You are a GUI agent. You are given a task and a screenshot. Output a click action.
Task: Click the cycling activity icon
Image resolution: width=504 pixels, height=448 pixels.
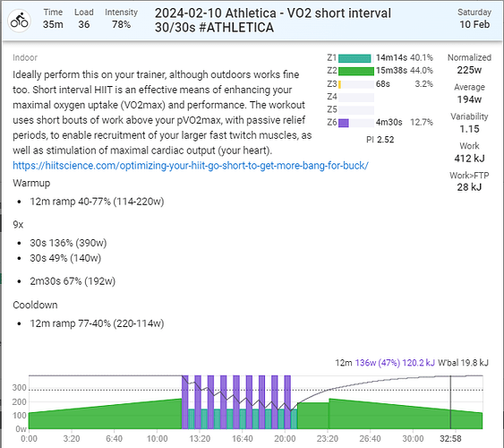[x=20, y=21]
